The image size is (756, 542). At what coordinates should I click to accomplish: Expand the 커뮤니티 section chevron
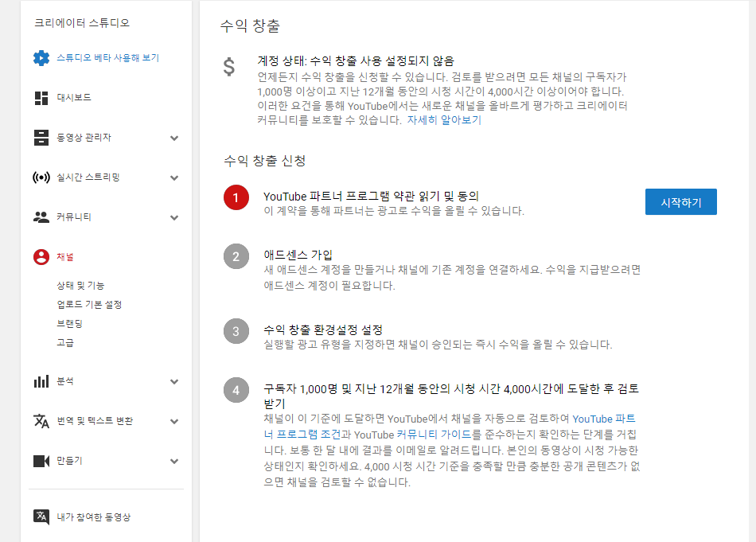[174, 218]
